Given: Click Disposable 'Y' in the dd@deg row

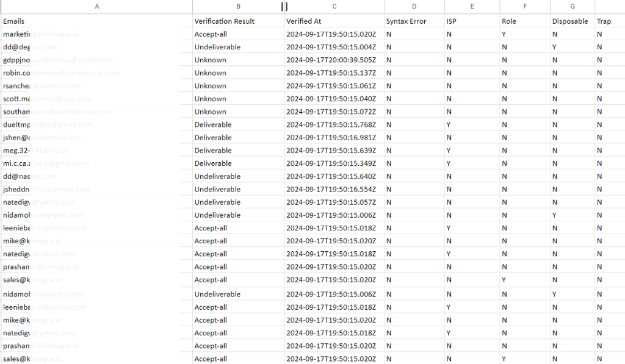Looking at the screenshot, I should (554, 47).
